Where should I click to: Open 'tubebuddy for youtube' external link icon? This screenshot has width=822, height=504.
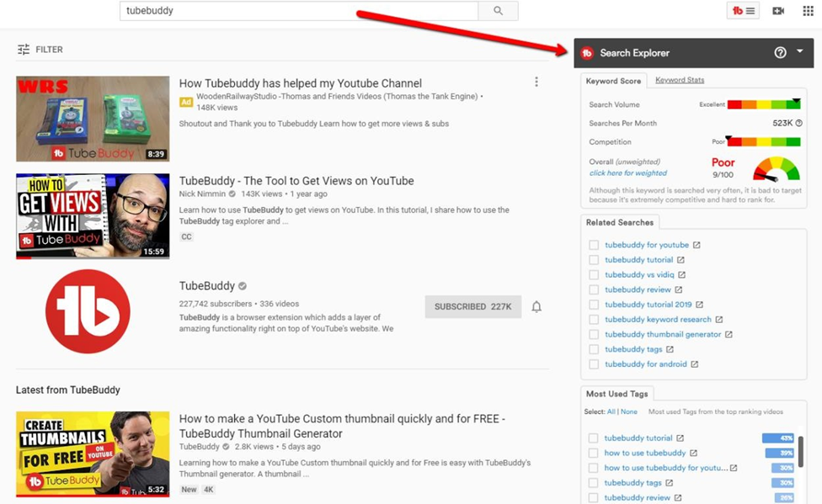(x=697, y=245)
